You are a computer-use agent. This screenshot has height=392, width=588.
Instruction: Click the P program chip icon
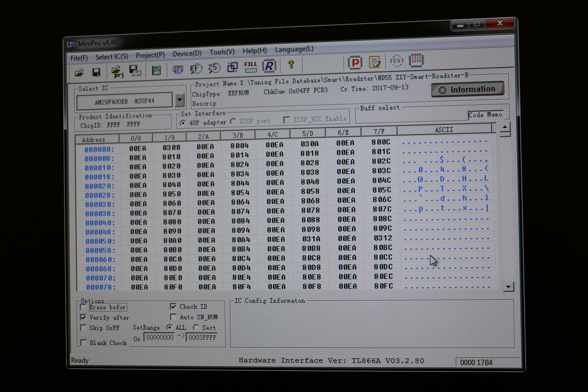click(x=355, y=63)
